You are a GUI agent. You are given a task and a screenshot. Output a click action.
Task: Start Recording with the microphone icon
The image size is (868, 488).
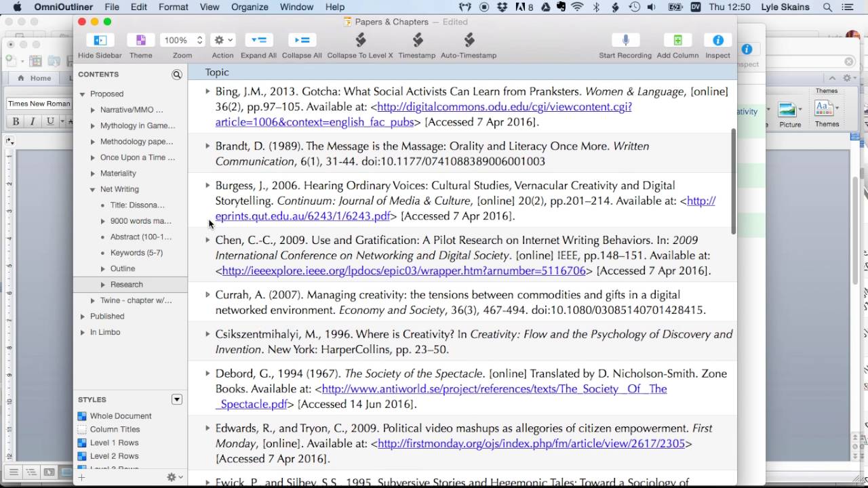pos(625,40)
